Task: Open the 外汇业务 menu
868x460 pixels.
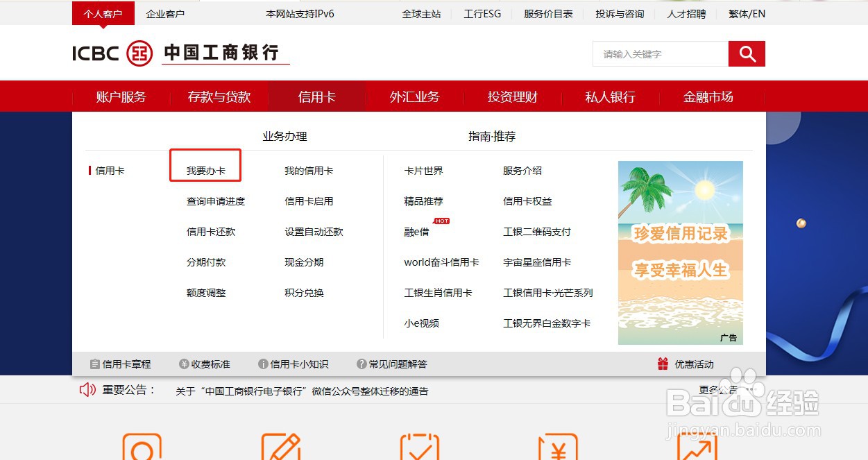Action: pos(415,96)
